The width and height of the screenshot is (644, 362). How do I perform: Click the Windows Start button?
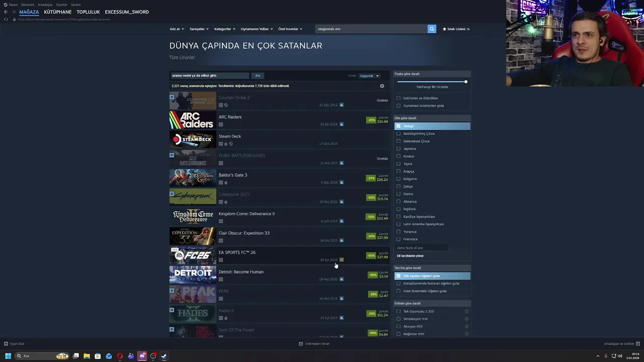8,356
